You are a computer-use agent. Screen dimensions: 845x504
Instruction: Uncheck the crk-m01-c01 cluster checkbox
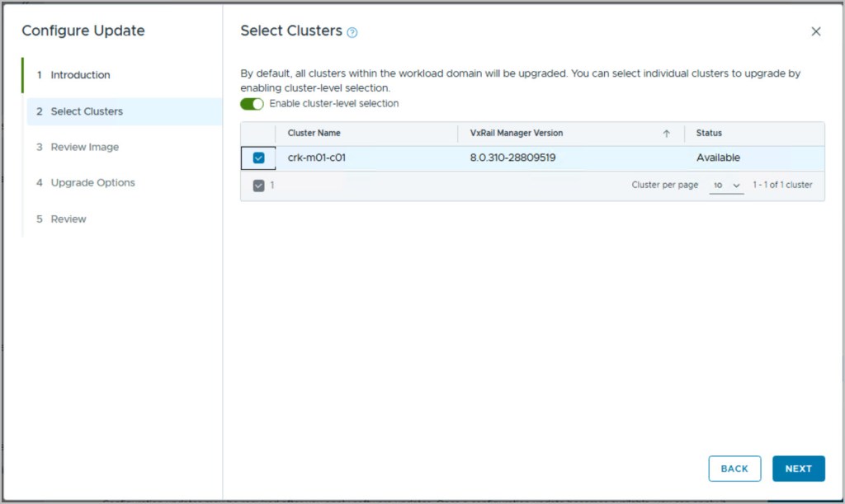258,158
